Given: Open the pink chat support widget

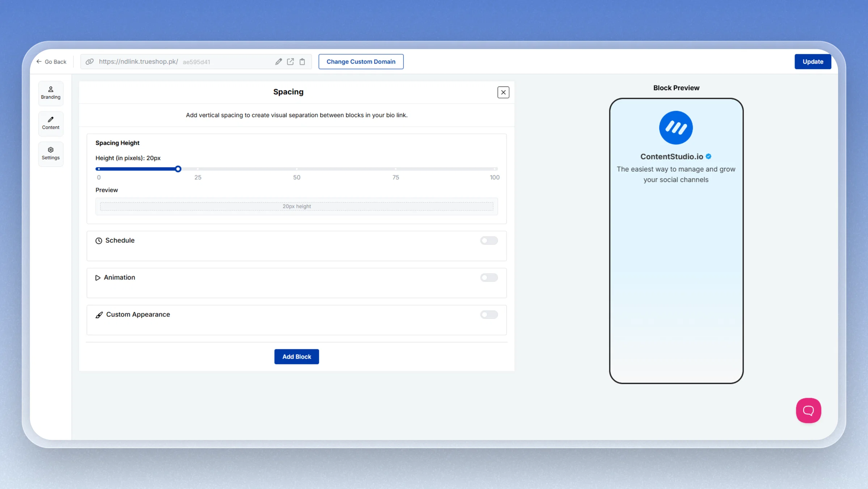Looking at the screenshot, I should click(808, 410).
